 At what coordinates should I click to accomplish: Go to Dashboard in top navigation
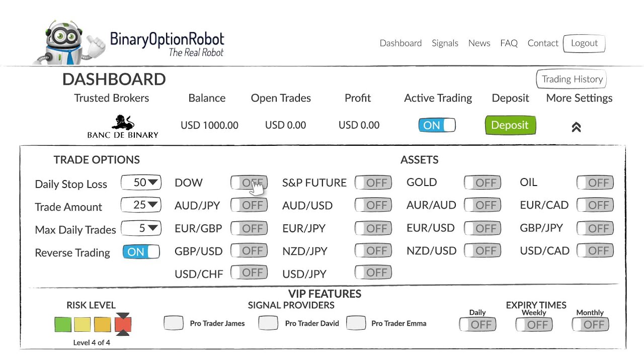[400, 43]
